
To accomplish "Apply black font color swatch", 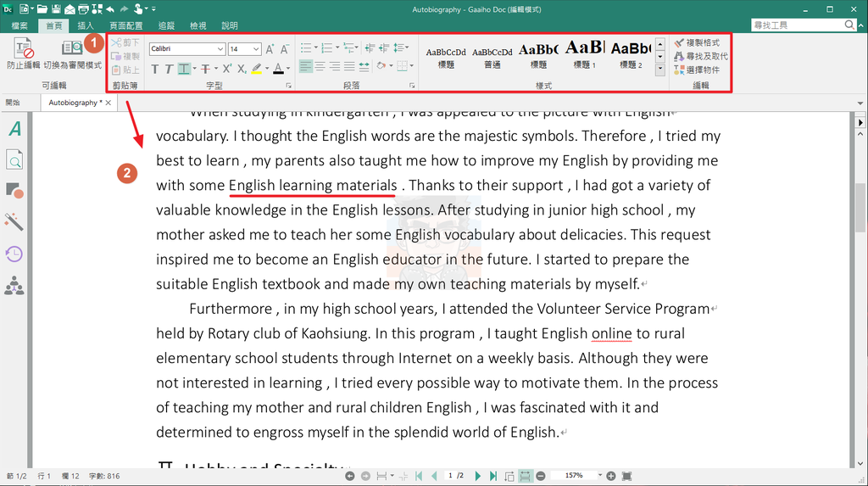I will point(278,69).
